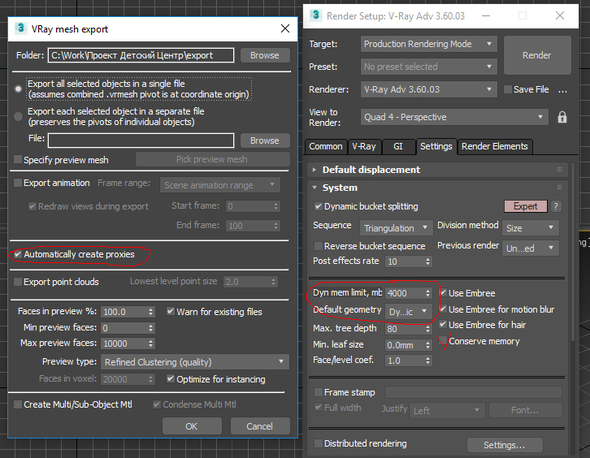The height and width of the screenshot is (458, 590).
Task: Click the System rollout grip handle
Action: (560, 187)
